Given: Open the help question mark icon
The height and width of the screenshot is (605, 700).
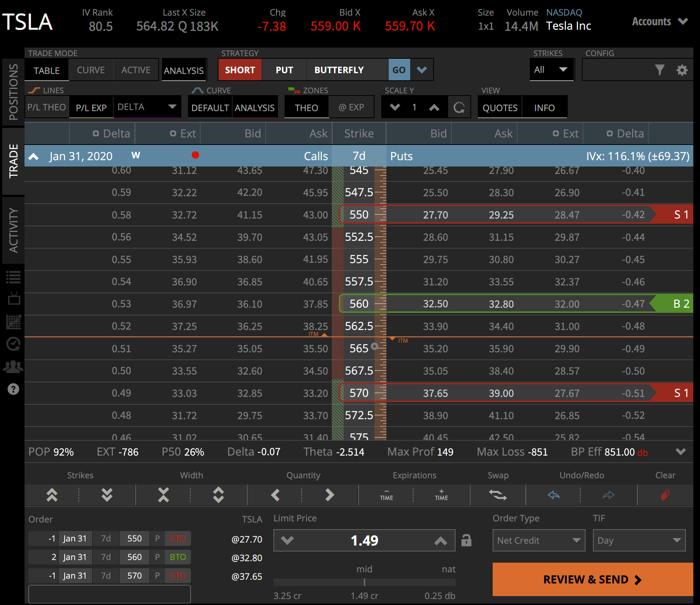Looking at the screenshot, I should pyautogui.click(x=13, y=389).
